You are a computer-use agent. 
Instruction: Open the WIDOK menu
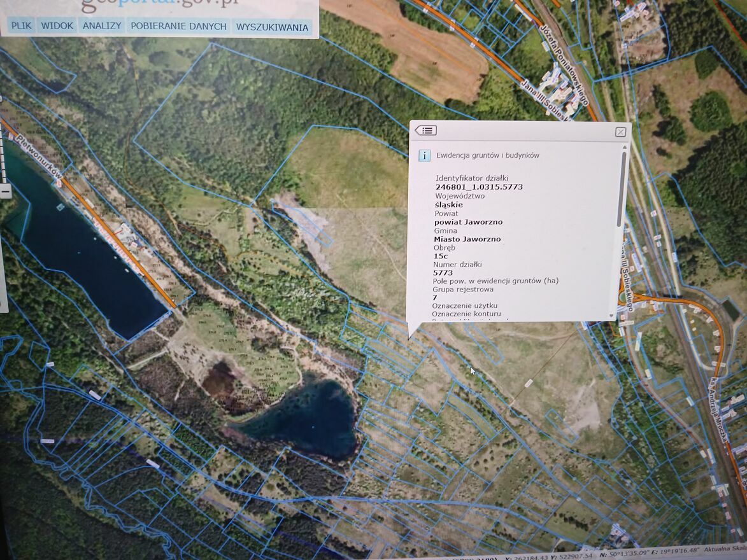57,26
